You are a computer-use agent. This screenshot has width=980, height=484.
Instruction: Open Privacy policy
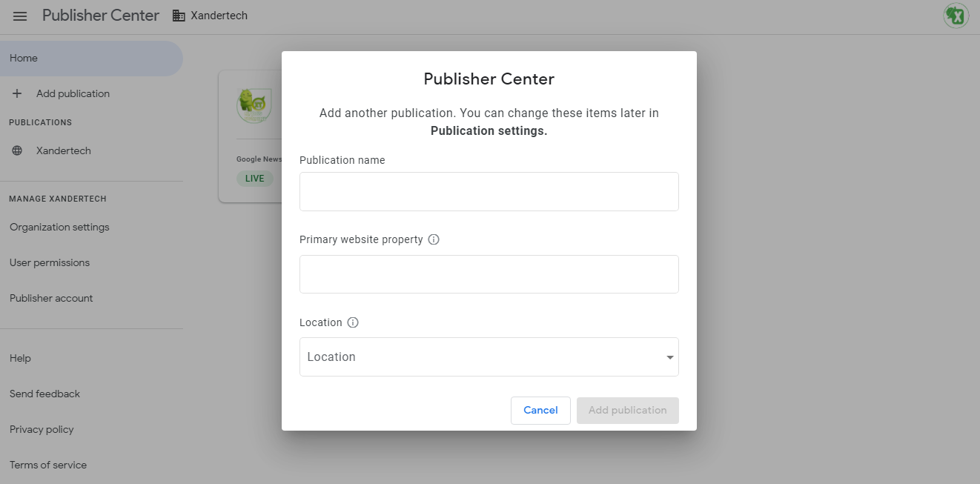click(42, 429)
